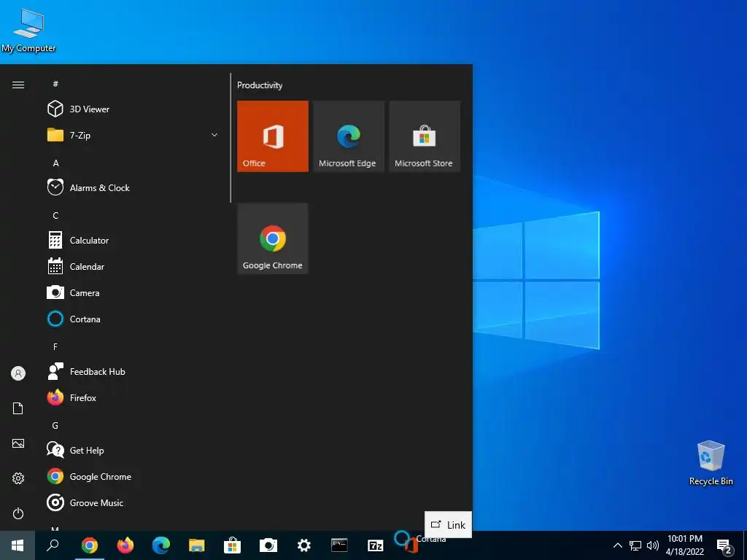Launch Google Chrome from app list

[133, 477]
